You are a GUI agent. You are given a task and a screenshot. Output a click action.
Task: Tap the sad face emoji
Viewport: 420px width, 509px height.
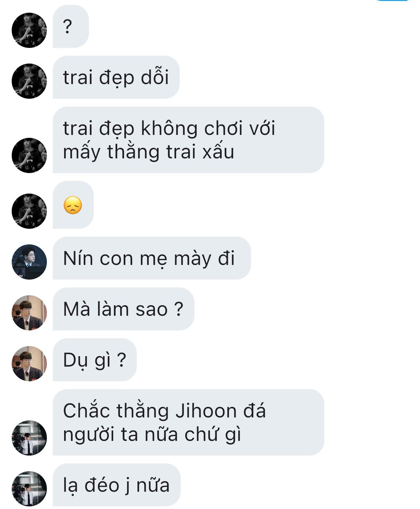(73, 205)
